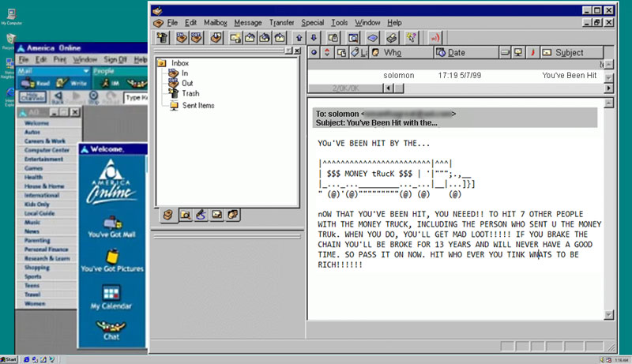Expand the Mail dropdown in America Online

pos(86,71)
